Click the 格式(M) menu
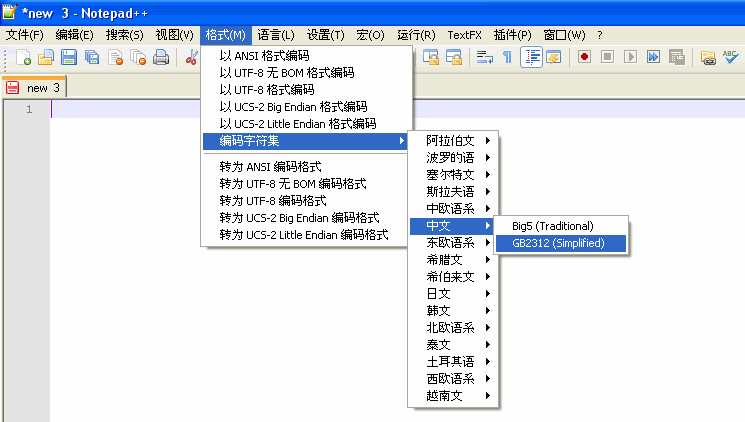Image resolution: width=745 pixels, height=422 pixels. (225, 35)
